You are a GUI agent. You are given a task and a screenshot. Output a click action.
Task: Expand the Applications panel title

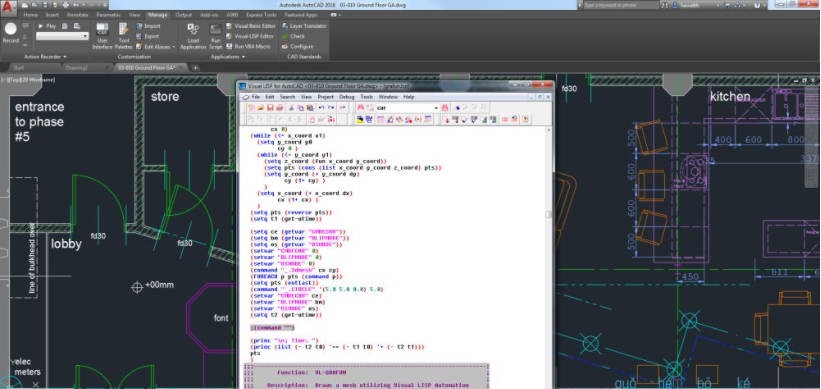point(227,57)
